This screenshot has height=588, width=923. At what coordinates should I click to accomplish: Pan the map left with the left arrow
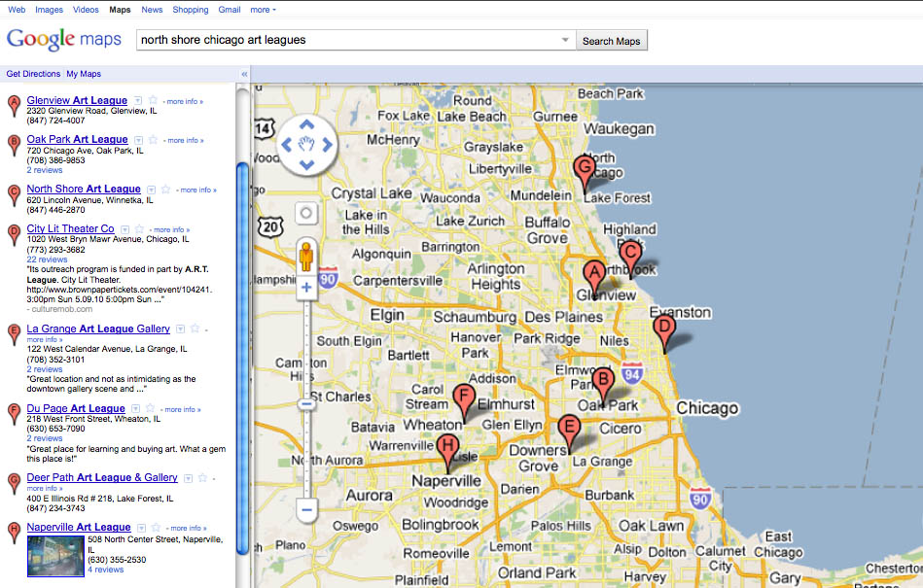[x=287, y=145]
